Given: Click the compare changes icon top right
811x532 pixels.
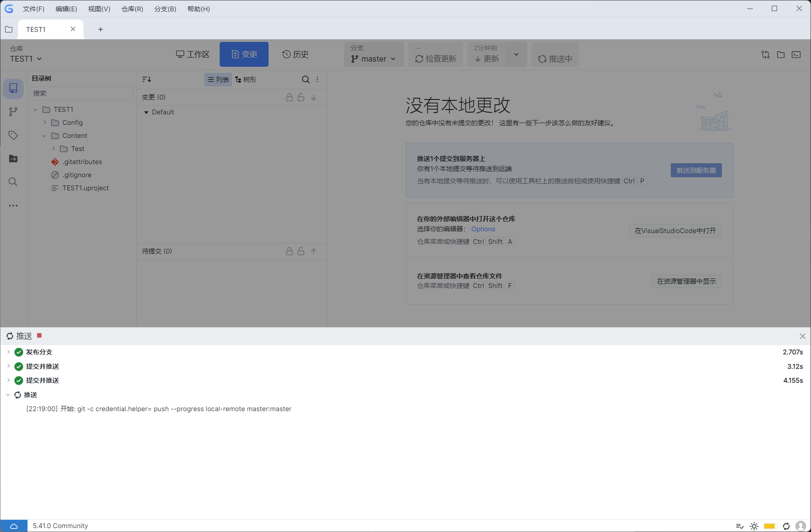Looking at the screenshot, I should click(765, 55).
